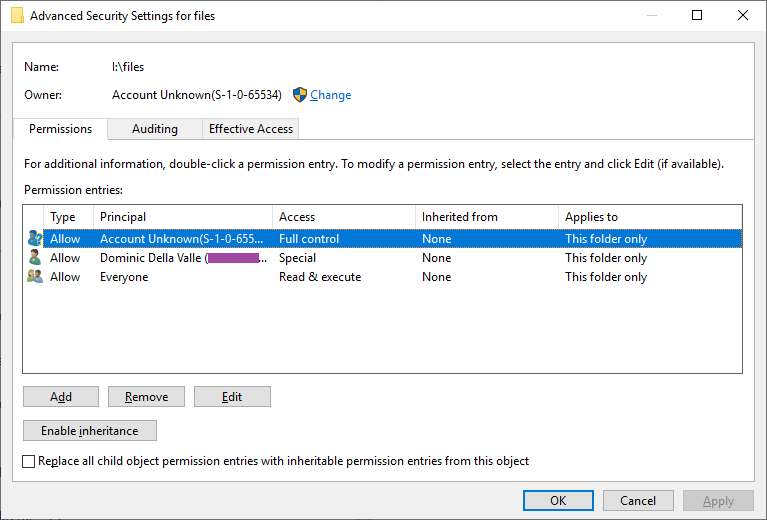Click the Remove button
This screenshot has height=520, width=767.
tap(146, 397)
